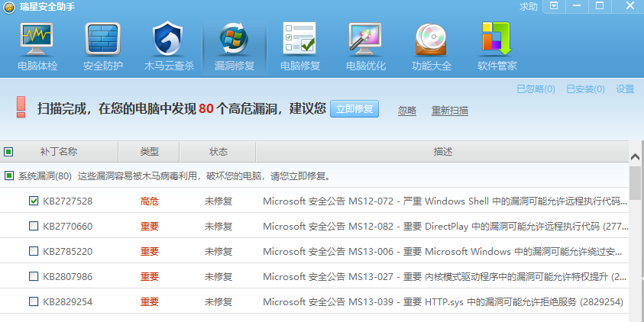The image size is (644, 322).
Task: Check the KB2785220 patch checkbox
Action: click(34, 251)
